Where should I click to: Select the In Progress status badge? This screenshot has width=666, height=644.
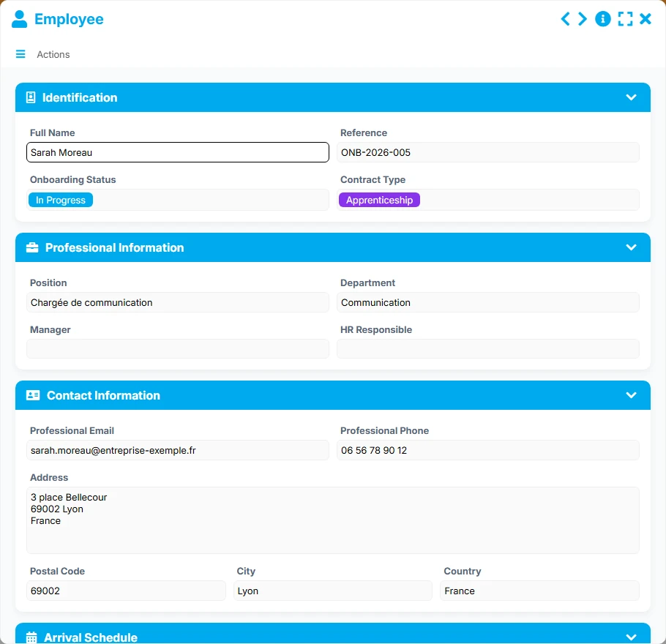pos(60,200)
